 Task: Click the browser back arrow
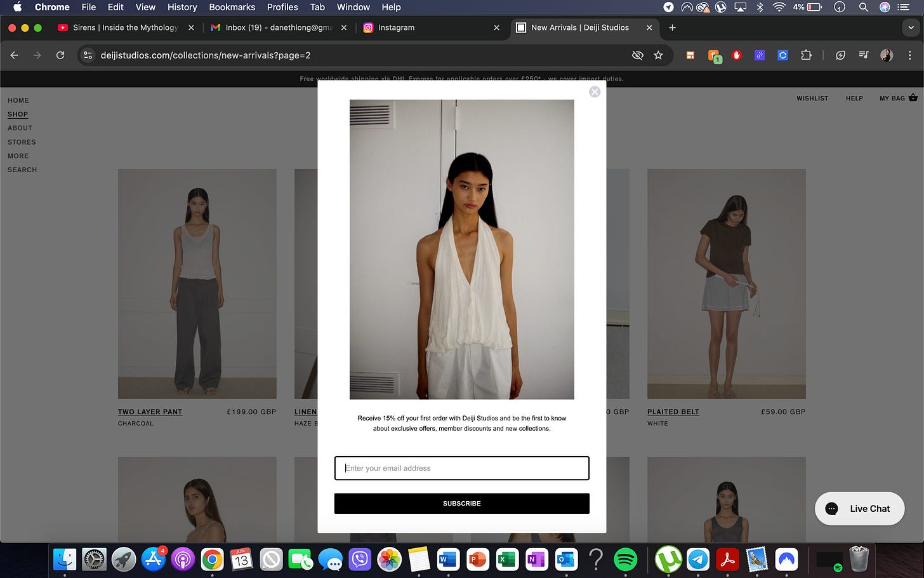tap(14, 55)
